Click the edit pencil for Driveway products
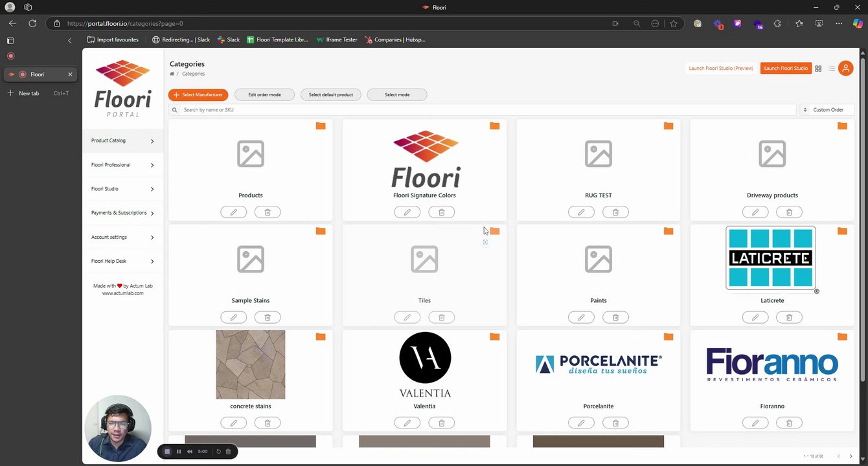The image size is (868, 466). pyautogui.click(x=755, y=212)
